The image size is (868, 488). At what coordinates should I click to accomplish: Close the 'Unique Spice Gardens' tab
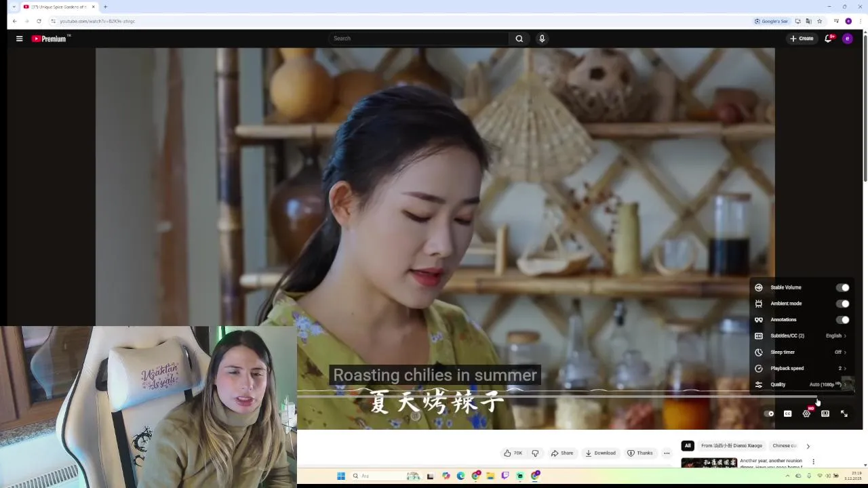click(x=94, y=7)
